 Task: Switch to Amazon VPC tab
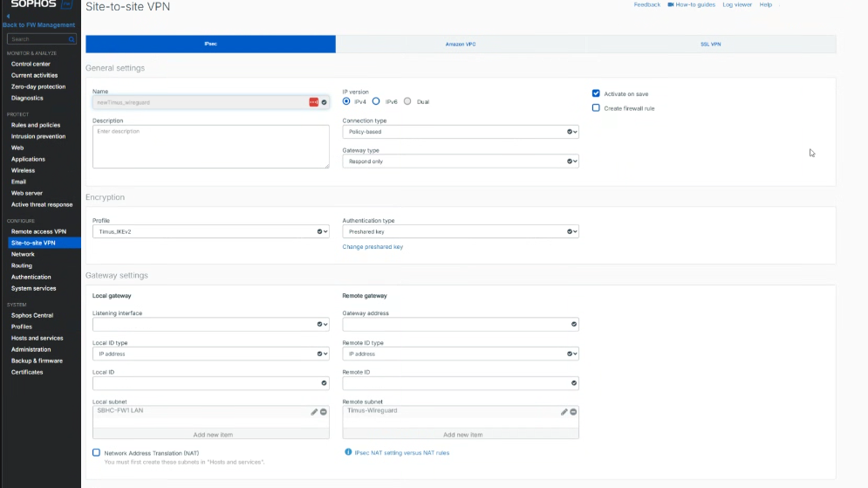(x=461, y=44)
